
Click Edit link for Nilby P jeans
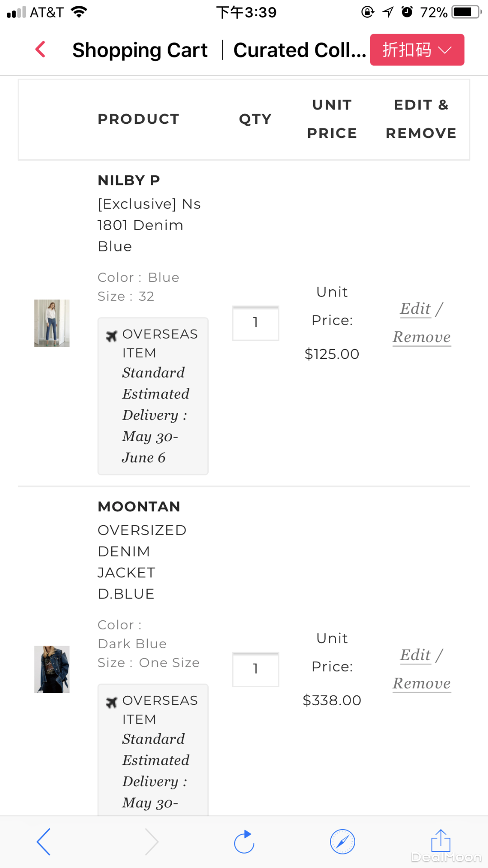coord(415,309)
